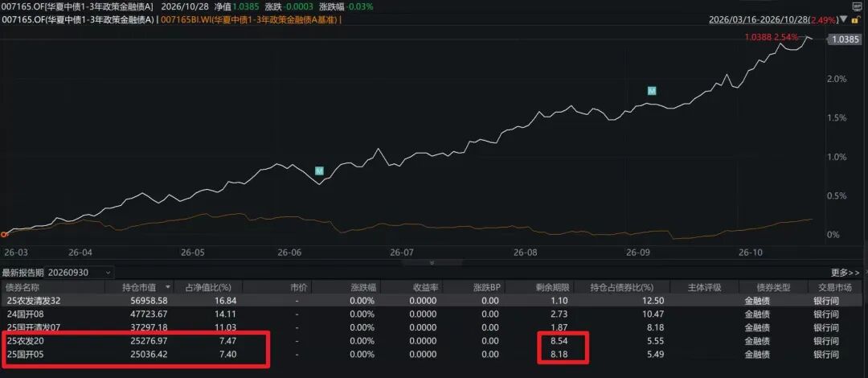The image size is (868, 378).
Task: Click holding value 56958.58
Action: (148, 301)
